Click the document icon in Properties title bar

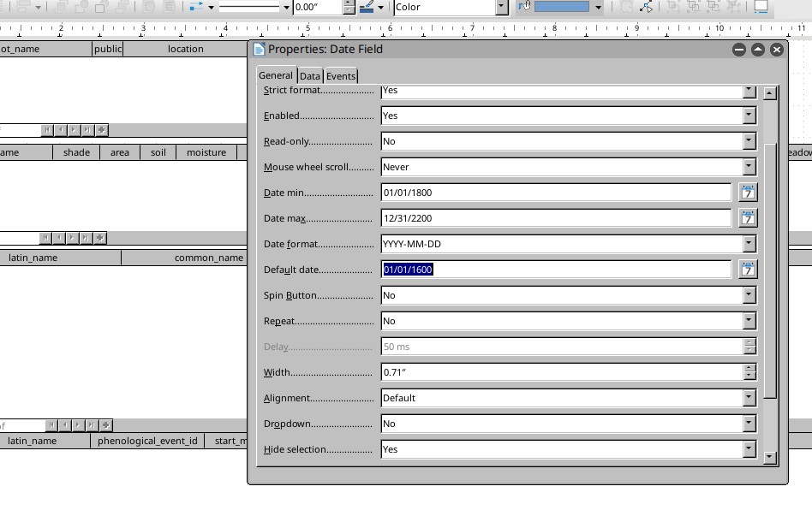(x=259, y=49)
